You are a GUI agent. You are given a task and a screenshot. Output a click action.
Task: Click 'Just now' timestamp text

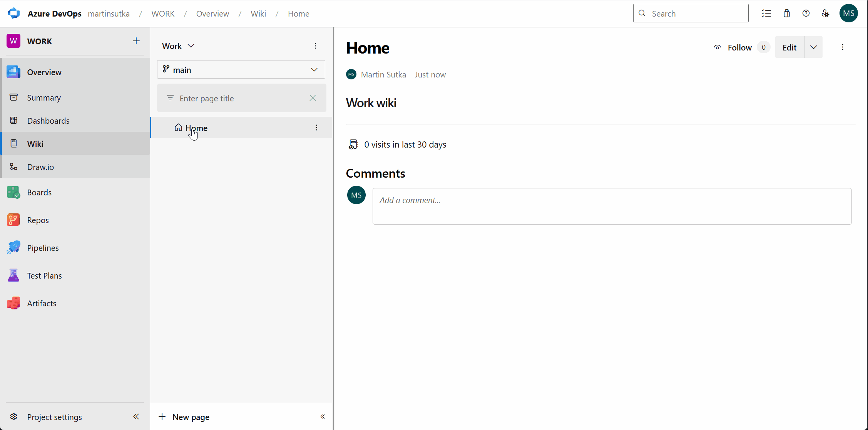point(430,74)
